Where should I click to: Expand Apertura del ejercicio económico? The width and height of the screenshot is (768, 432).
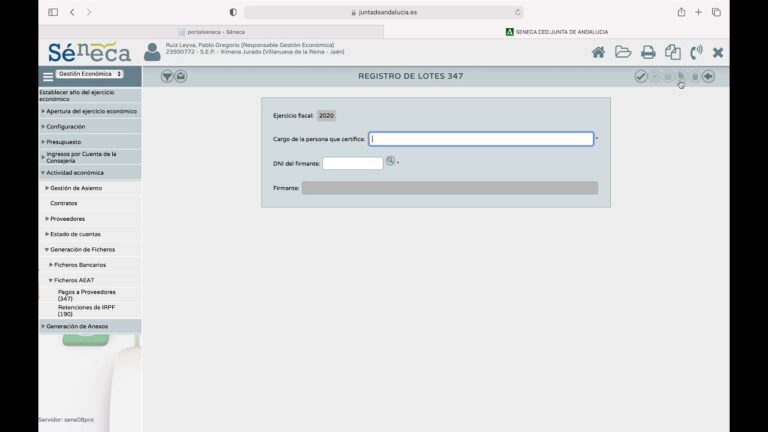90,111
